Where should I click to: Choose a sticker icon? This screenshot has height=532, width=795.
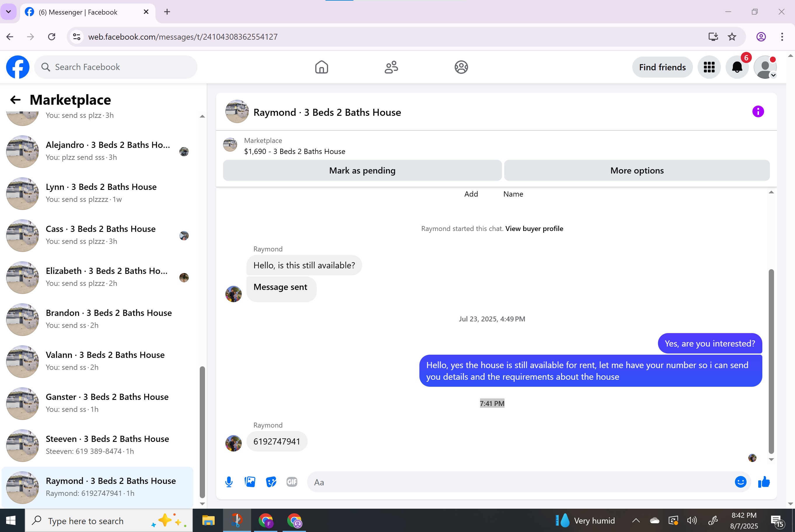coord(271,482)
